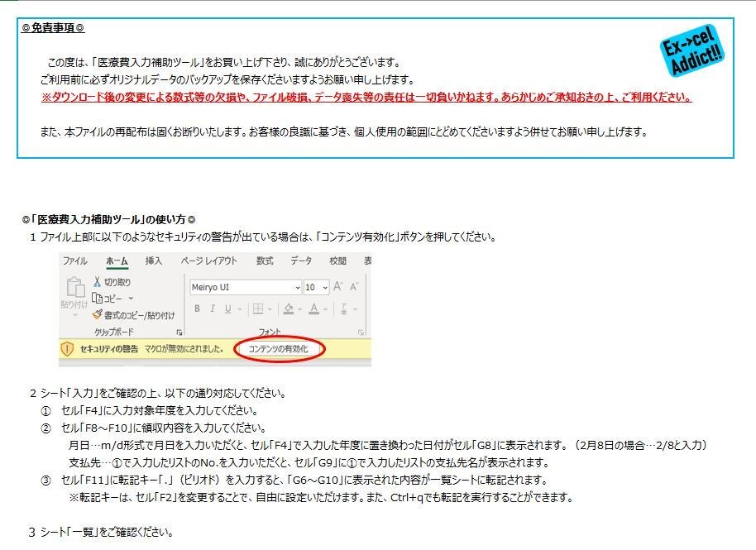
Task: Switch to the ページ レイアウト tab
Action: [208, 261]
